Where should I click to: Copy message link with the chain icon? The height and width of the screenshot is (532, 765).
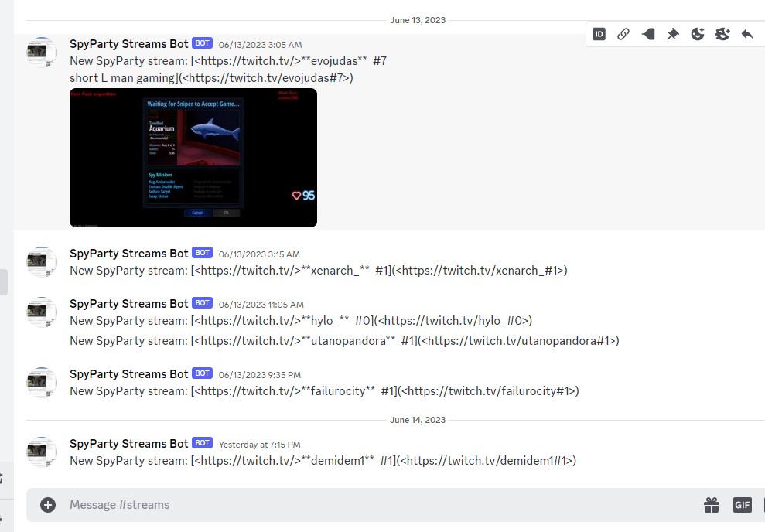(x=623, y=34)
